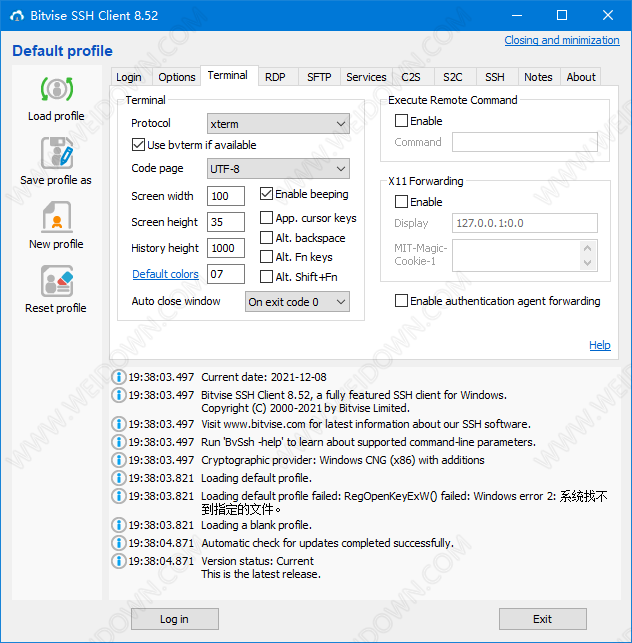Click the Screen height field
The height and width of the screenshot is (643, 632).
click(x=226, y=222)
